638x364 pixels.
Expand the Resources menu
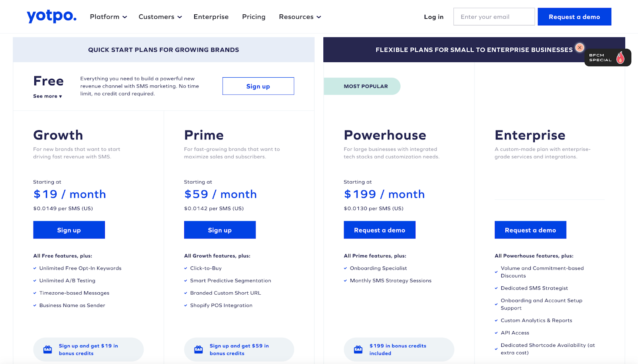point(300,17)
